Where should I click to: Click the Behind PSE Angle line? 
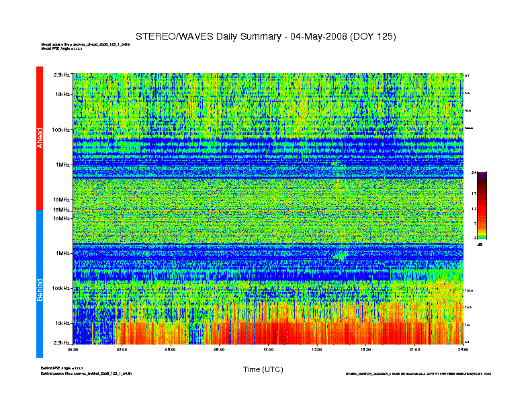62,368
